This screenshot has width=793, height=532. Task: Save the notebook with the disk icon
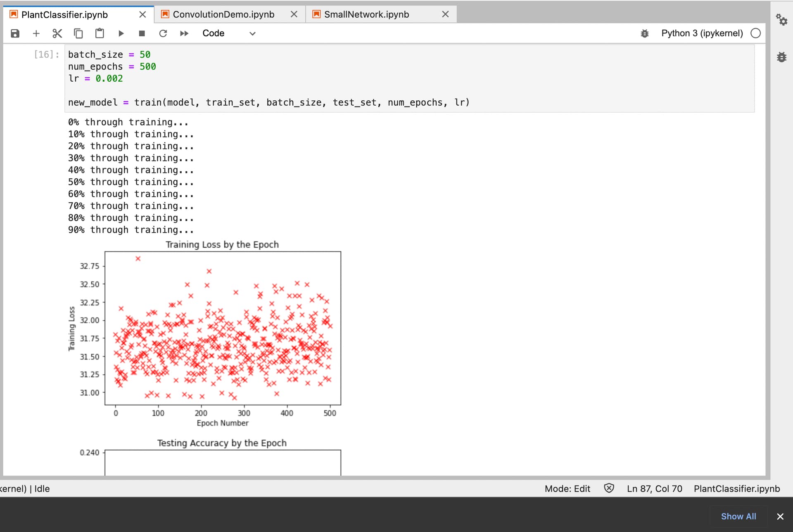(x=15, y=33)
